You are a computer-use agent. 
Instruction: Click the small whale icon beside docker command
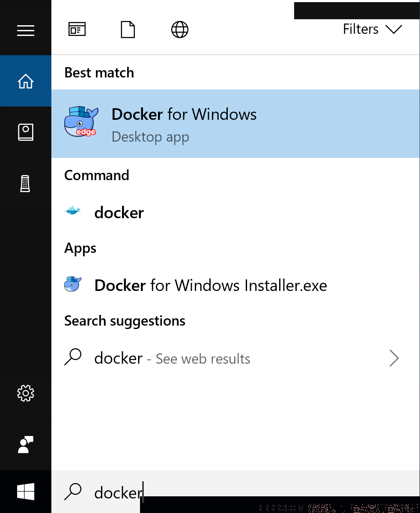73,211
